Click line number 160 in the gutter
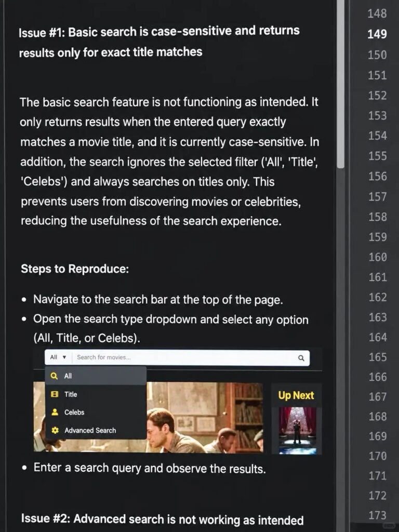Image resolution: width=399 pixels, height=532 pixels. coord(378,257)
